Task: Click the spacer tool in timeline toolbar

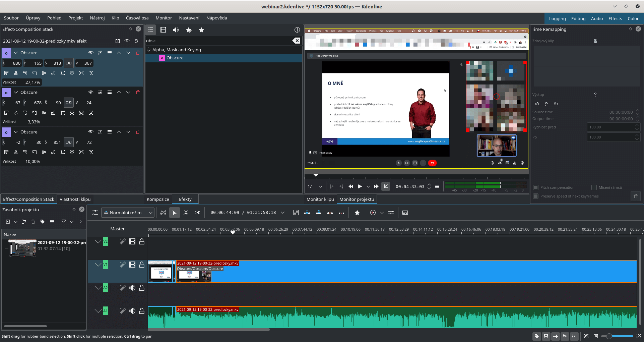Action: pos(197,213)
